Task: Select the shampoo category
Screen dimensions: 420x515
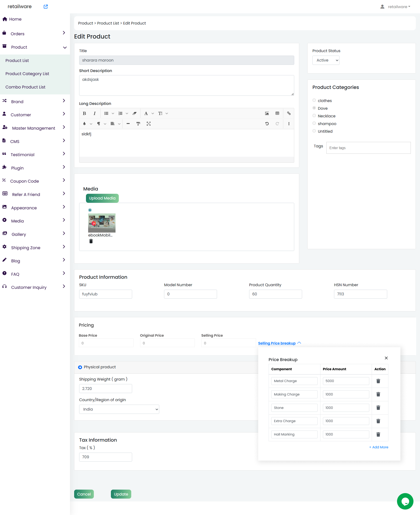Action: click(314, 123)
